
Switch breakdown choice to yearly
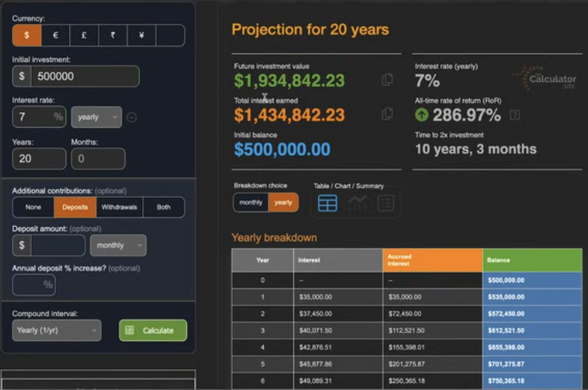(283, 203)
